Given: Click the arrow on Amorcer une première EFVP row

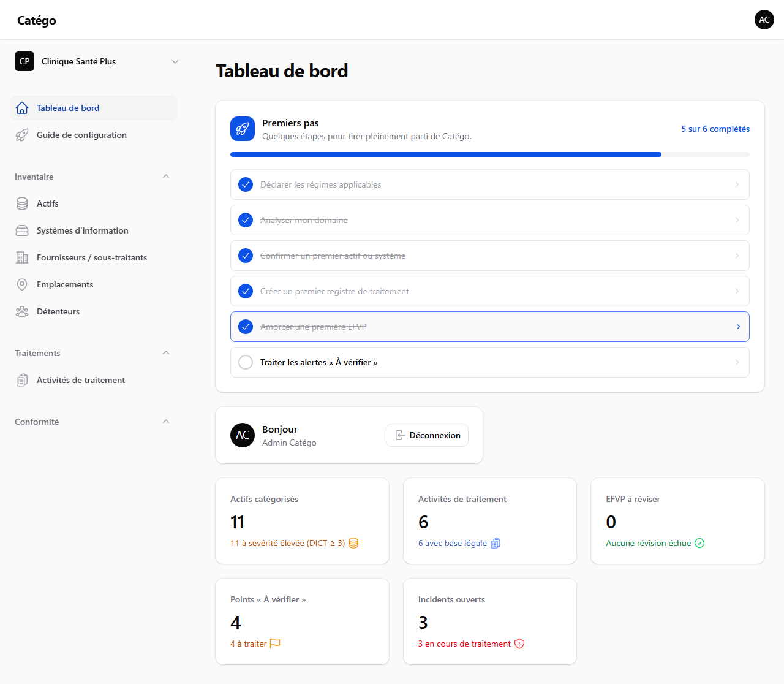Looking at the screenshot, I should [738, 327].
